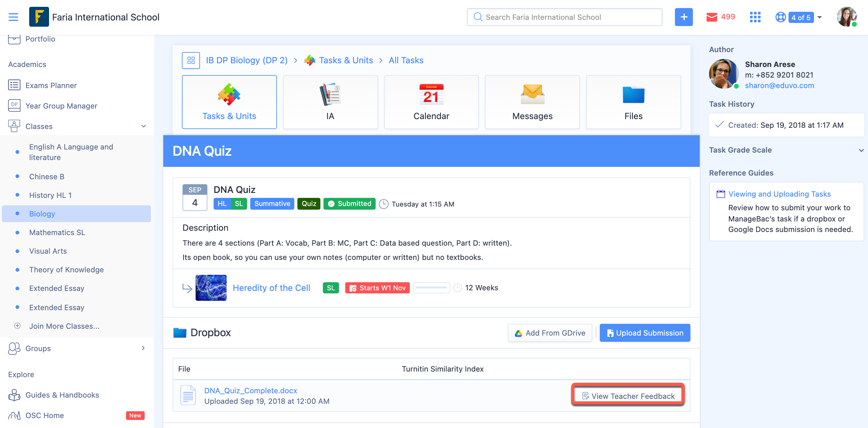Image resolution: width=868 pixels, height=428 pixels.
Task: Open the 4 of 5 dropdown arrow
Action: coord(820,17)
